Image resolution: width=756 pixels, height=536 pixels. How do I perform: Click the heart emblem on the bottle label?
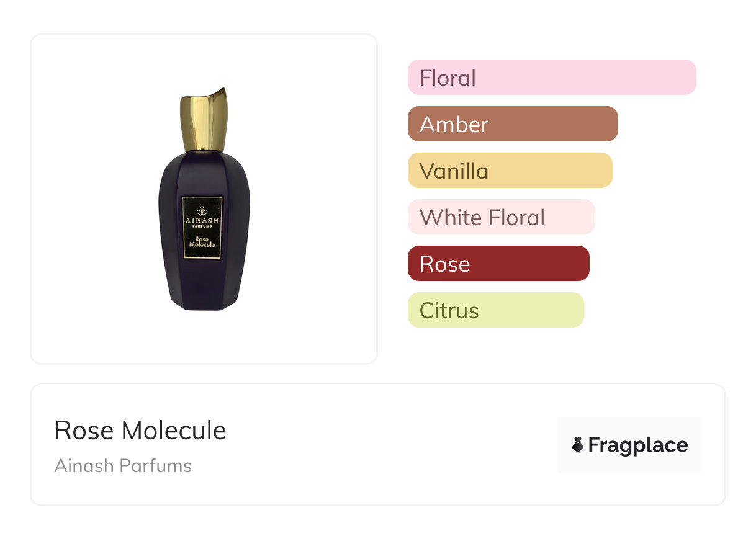pyautogui.click(x=202, y=210)
